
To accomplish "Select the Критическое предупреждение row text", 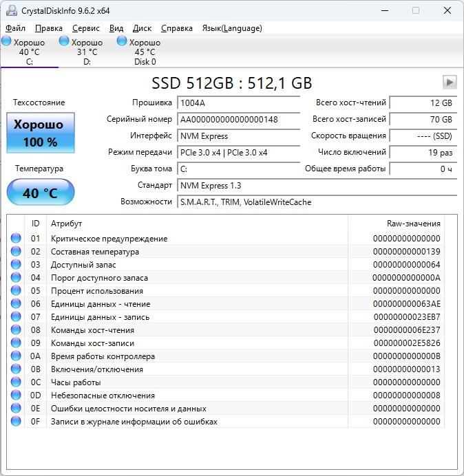I will [x=109, y=239].
